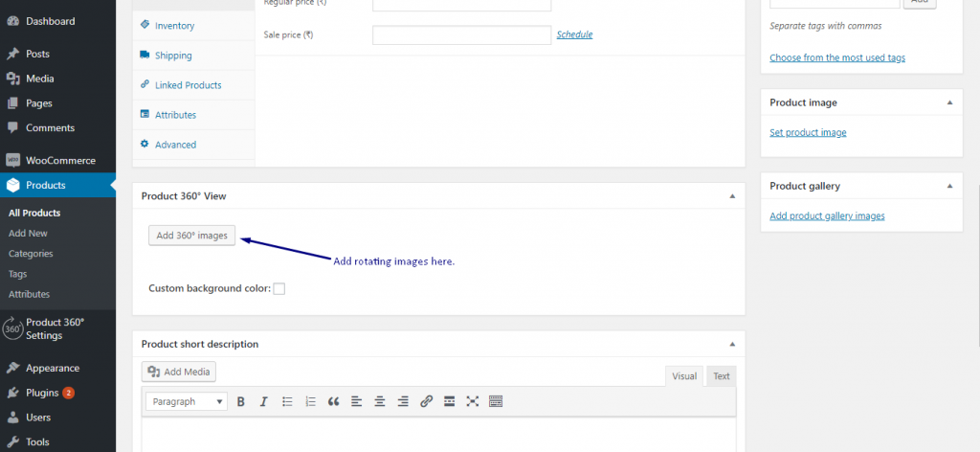The image size is (980, 452).
Task: Align text left in editor
Action: (x=356, y=401)
